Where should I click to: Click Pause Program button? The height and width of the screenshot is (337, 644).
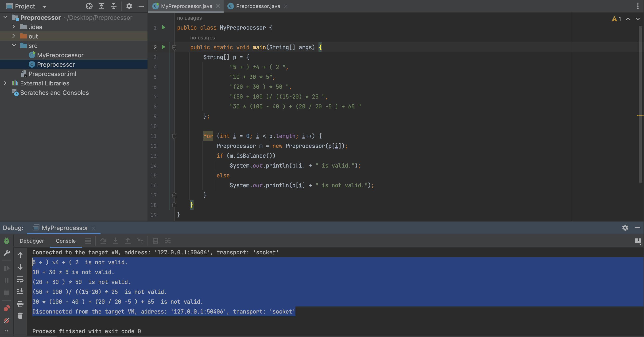point(7,280)
